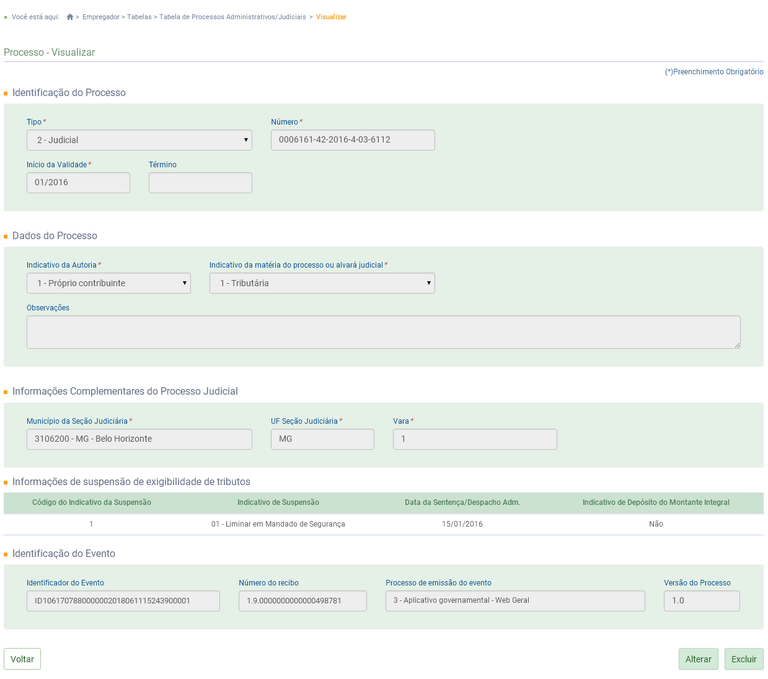
Task: Click the Versão do Processo field
Action: click(701, 601)
